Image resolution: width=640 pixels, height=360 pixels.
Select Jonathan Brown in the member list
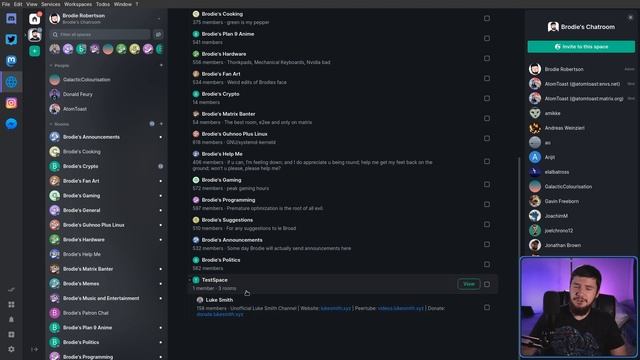point(581,245)
